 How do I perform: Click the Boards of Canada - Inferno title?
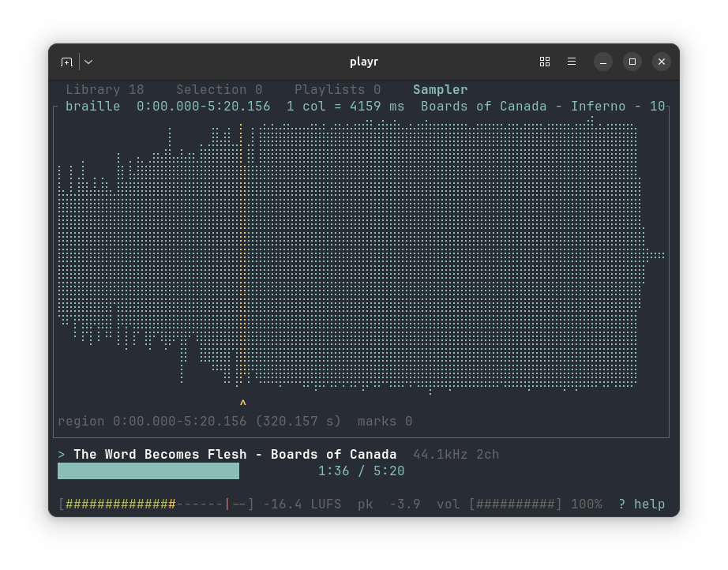543,107
